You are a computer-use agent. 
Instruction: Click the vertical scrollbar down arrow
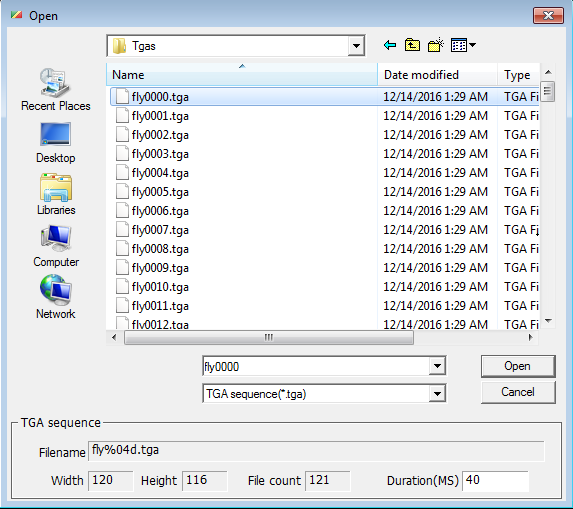click(548, 321)
